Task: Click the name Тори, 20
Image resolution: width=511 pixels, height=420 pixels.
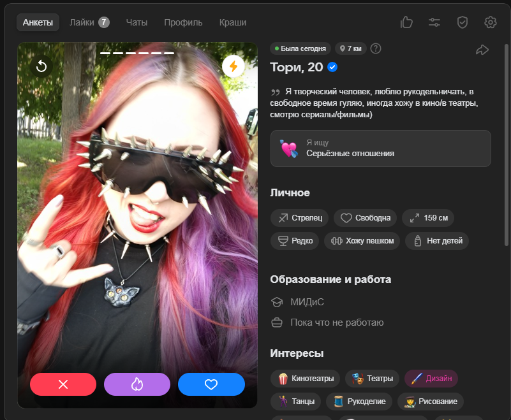Action: (x=297, y=67)
